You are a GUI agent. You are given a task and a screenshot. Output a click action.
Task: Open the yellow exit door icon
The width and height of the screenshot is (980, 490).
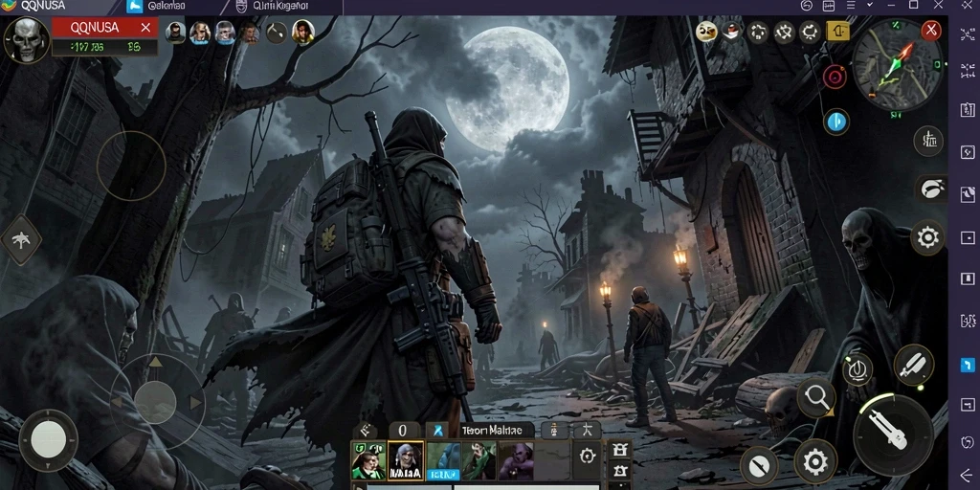pyautogui.click(x=837, y=32)
